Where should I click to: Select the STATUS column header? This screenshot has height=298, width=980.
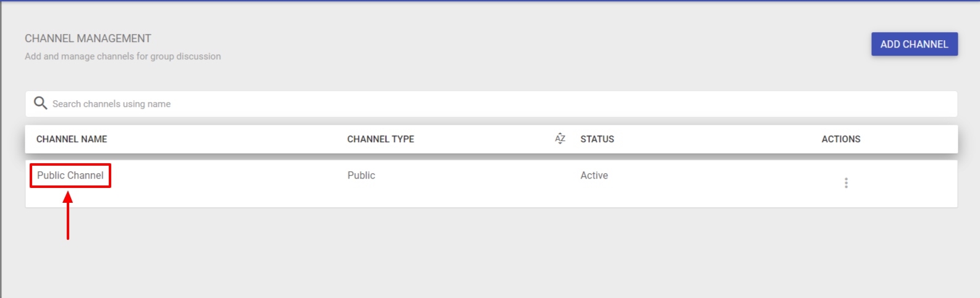[x=597, y=139]
